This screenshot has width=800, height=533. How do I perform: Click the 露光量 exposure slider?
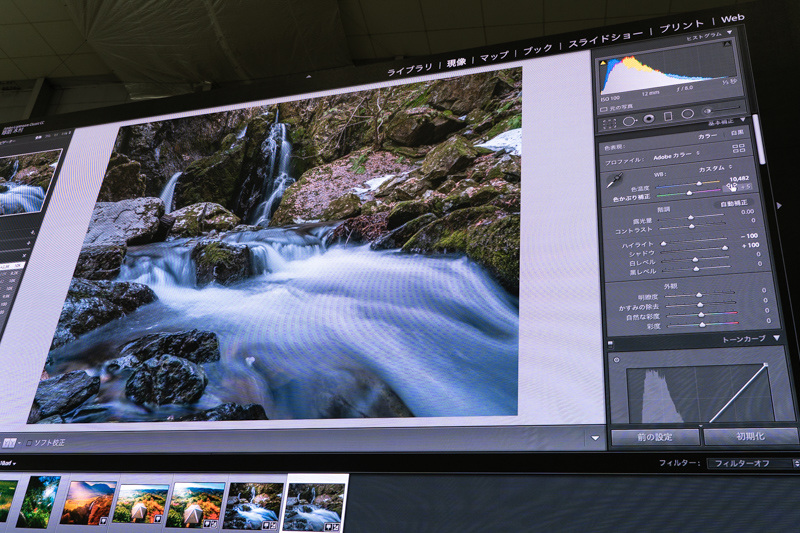click(690, 217)
